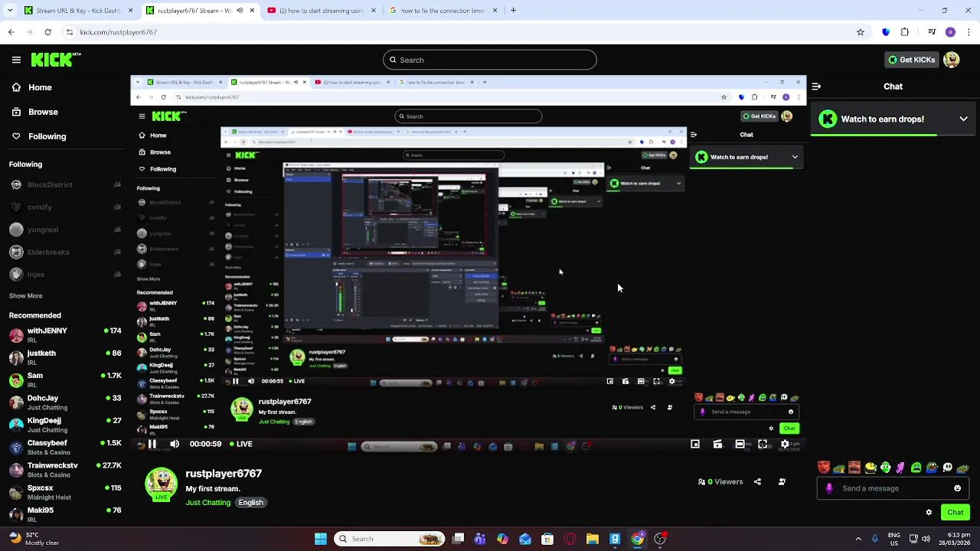Open the browser profile avatar
980x551 pixels.
point(950,32)
